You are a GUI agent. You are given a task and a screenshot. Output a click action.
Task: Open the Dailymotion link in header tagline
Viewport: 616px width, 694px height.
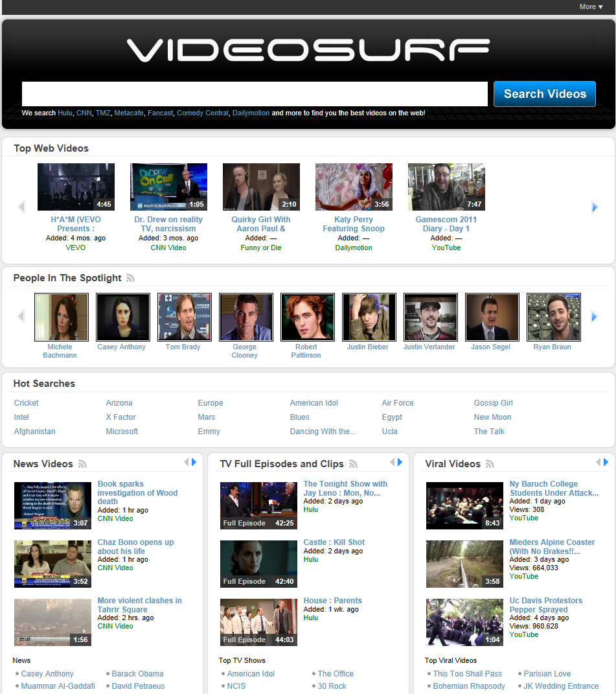click(x=251, y=113)
